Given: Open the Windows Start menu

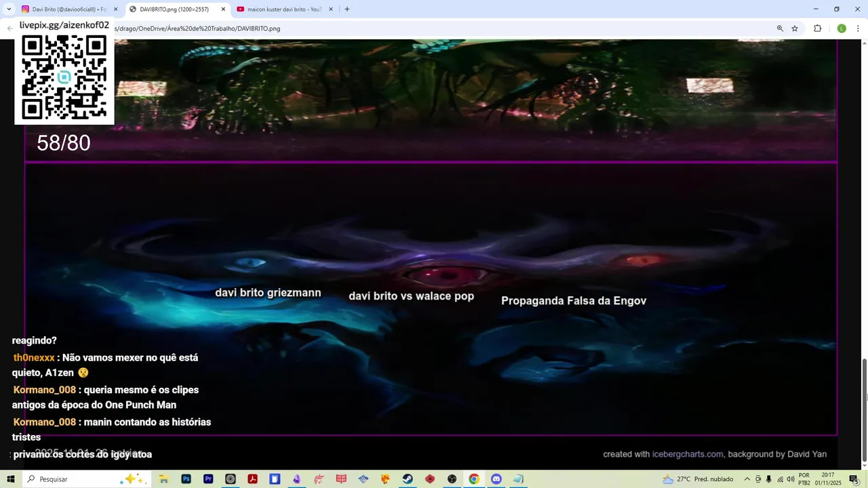Looking at the screenshot, I should pos(11,479).
